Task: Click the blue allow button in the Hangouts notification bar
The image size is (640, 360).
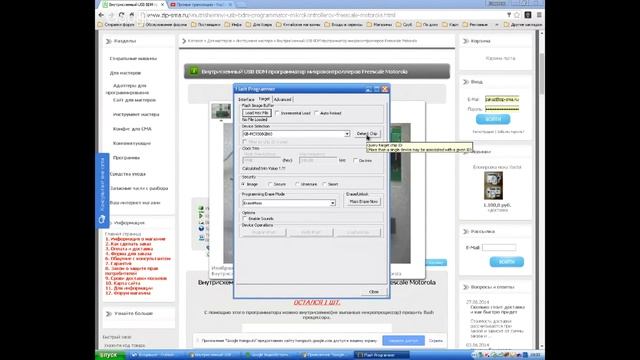Action: tap(403, 340)
